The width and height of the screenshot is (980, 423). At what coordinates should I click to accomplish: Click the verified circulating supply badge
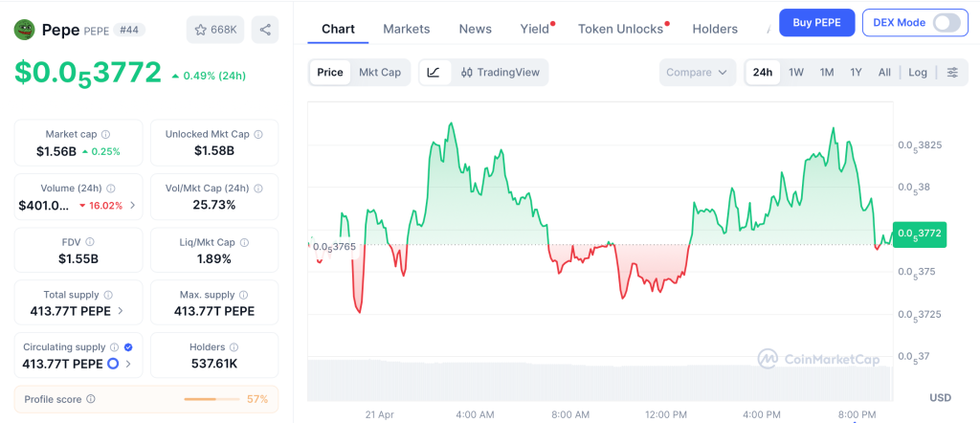point(128,347)
